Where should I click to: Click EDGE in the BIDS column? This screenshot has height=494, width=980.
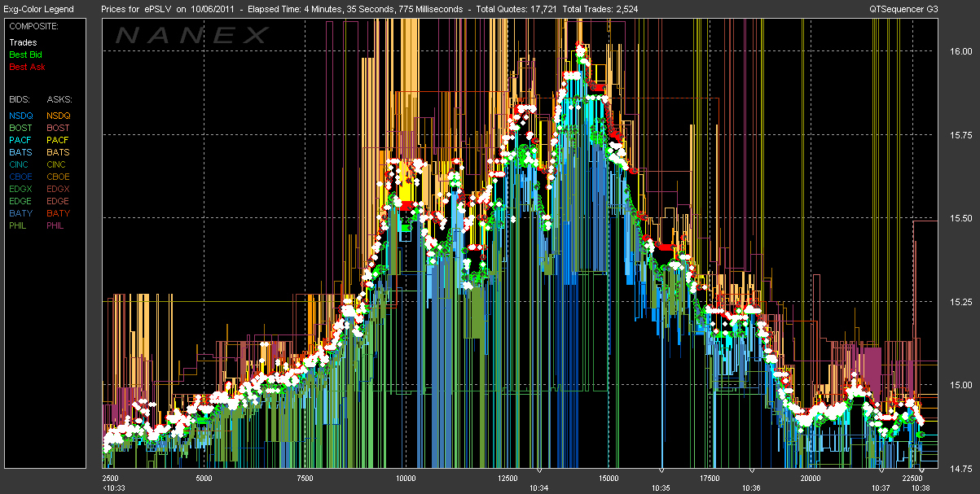click(21, 201)
